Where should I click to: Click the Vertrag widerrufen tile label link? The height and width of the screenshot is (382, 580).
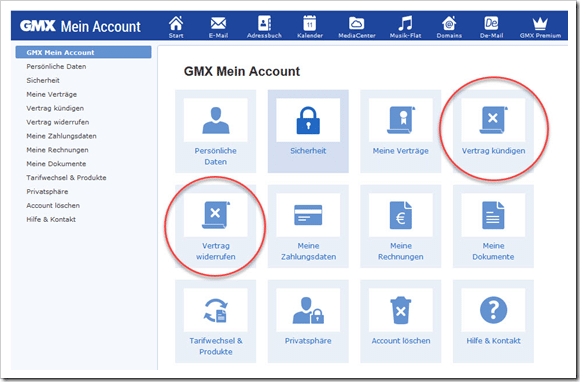coord(216,251)
